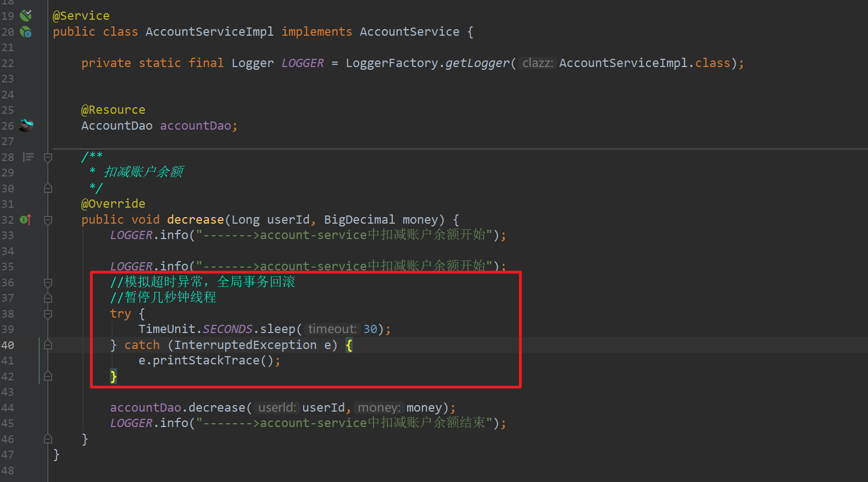Viewport: 868px width, 482px height.
Task: Click the userId: parameter hint
Action: click(x=277, y=408)
